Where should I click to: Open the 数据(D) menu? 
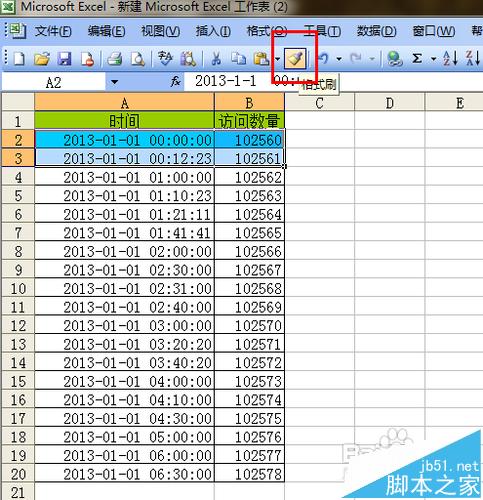point(377,31)
